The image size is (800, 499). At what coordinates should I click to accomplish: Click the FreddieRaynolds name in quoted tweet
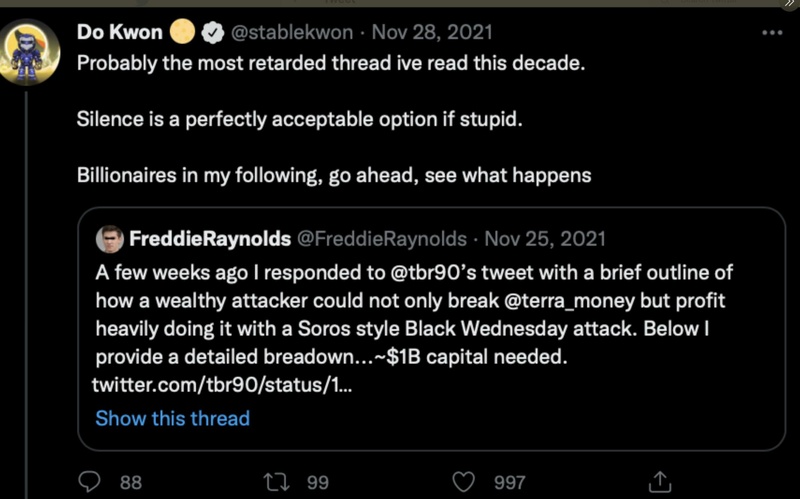210,240
